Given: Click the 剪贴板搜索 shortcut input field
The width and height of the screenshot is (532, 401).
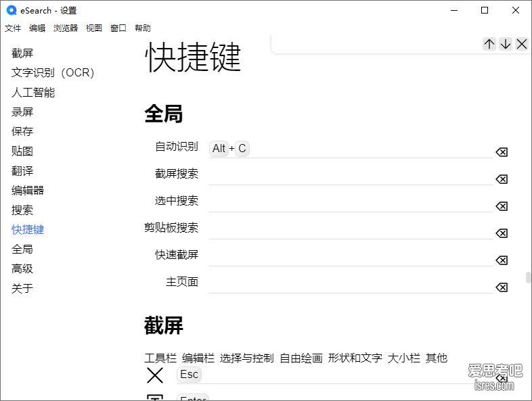Looking at the screenshot, I should coord(351,231).
